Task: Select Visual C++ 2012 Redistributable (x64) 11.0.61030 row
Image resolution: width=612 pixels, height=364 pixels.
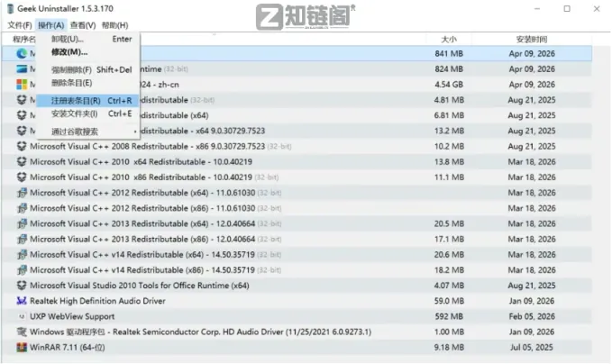Action: (297, 193)
